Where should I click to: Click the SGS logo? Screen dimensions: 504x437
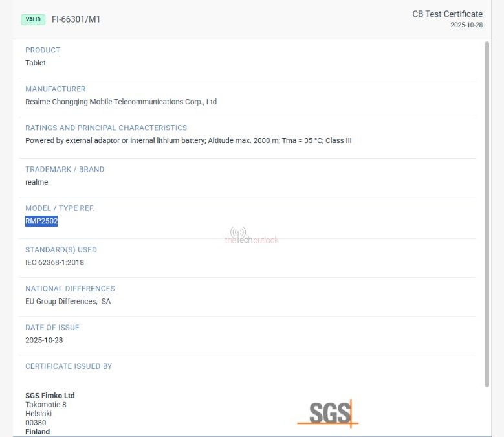coord(328,413)
